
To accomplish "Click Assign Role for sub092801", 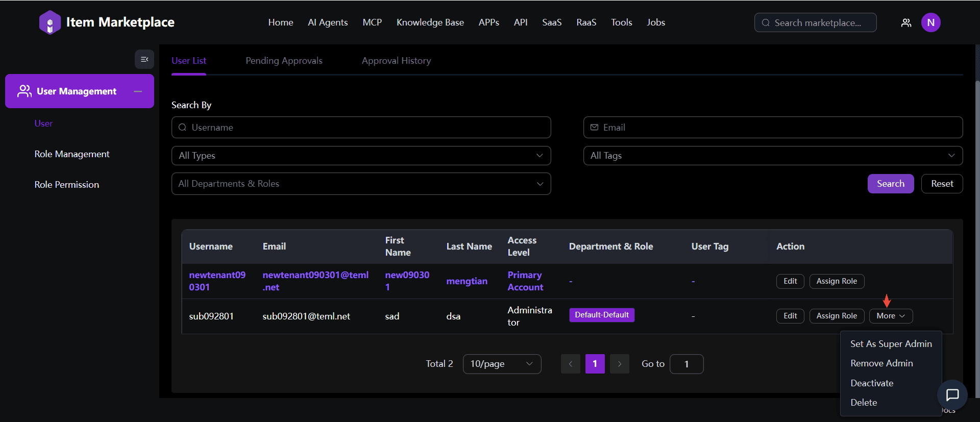I will (836, 316).
